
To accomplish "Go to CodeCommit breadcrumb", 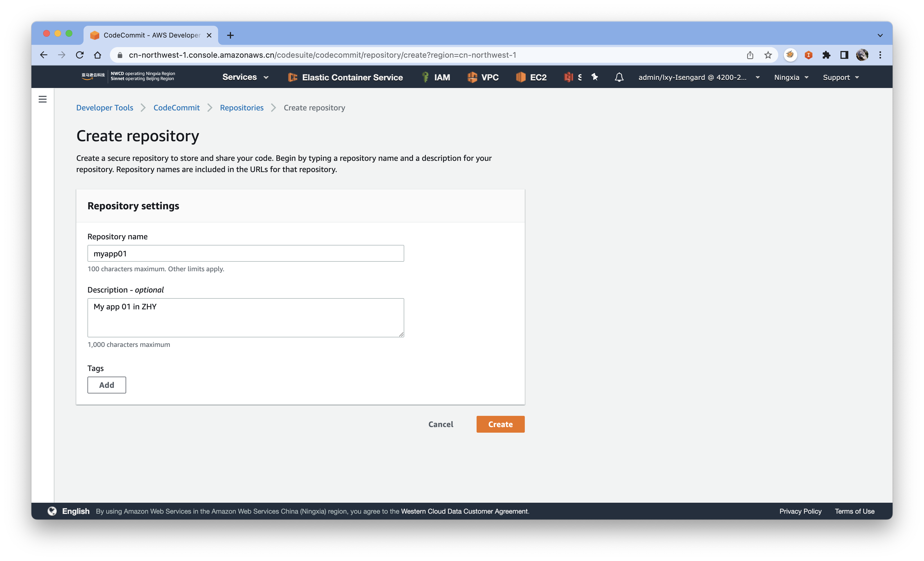I will click(177, 108).
